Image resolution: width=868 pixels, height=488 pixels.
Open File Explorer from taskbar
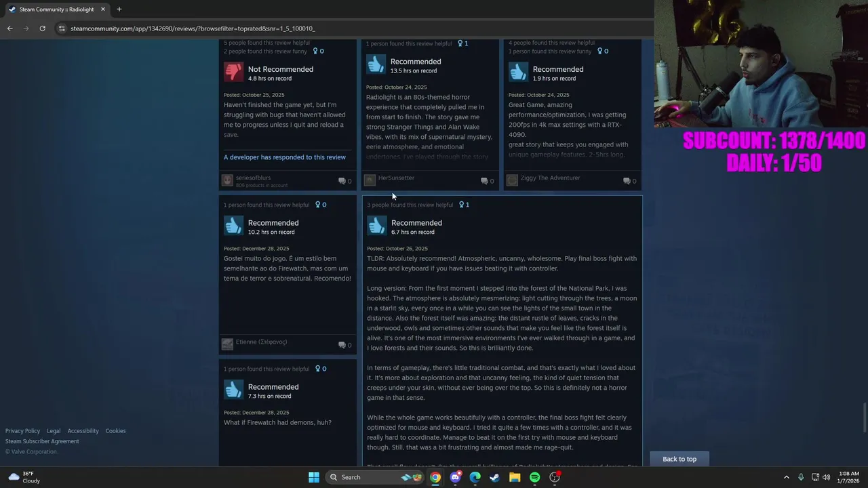click(515, 477)
